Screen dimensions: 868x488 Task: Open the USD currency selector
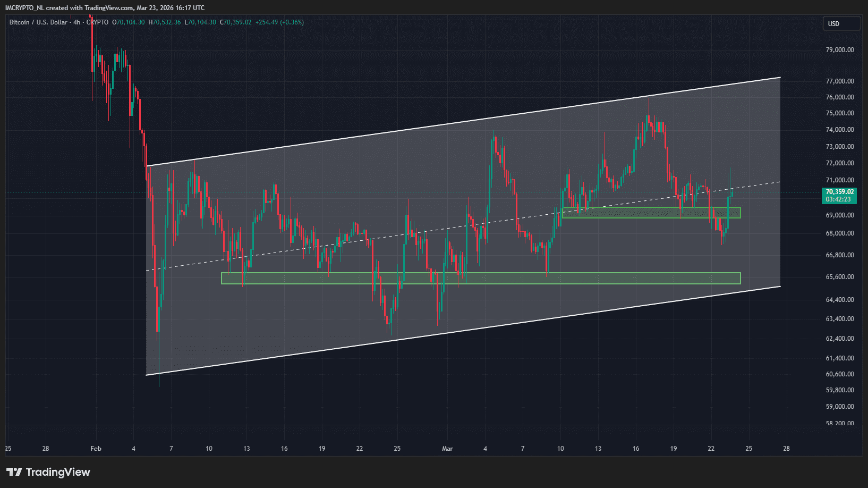[x=841, y=24]
